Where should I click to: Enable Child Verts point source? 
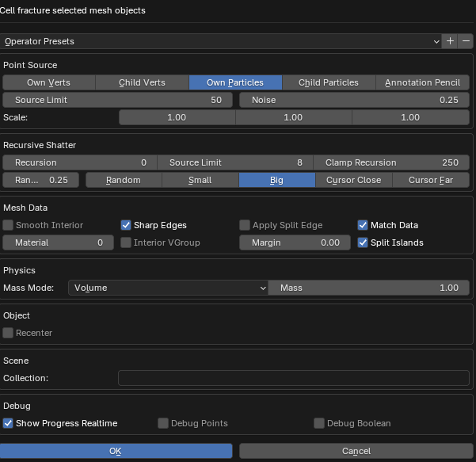(x=142, y=82)
